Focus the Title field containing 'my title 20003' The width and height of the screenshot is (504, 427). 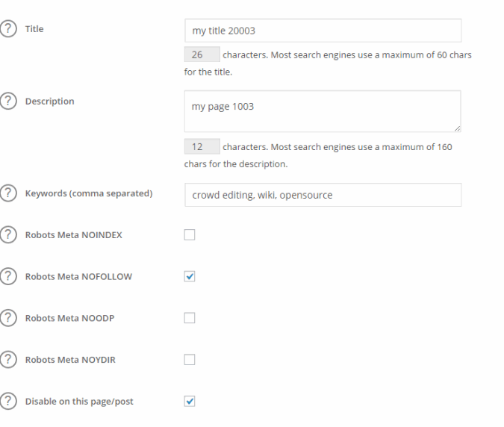(323, 31)
